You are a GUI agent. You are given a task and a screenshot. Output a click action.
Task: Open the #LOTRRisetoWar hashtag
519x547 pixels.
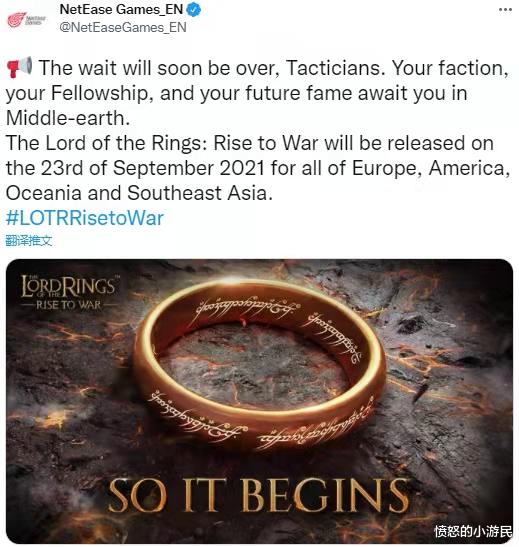85,218
